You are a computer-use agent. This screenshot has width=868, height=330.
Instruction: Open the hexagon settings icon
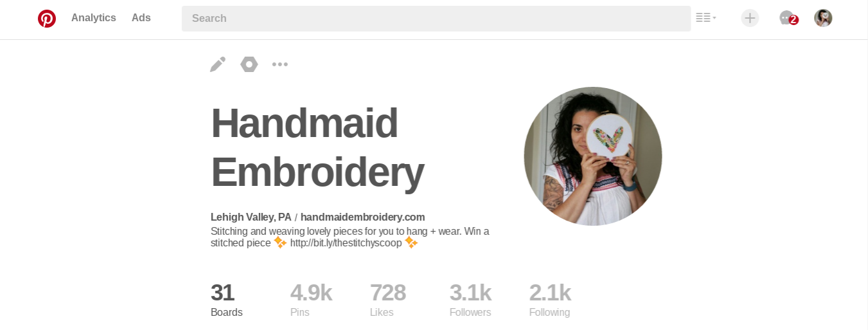tap(249, 64)
